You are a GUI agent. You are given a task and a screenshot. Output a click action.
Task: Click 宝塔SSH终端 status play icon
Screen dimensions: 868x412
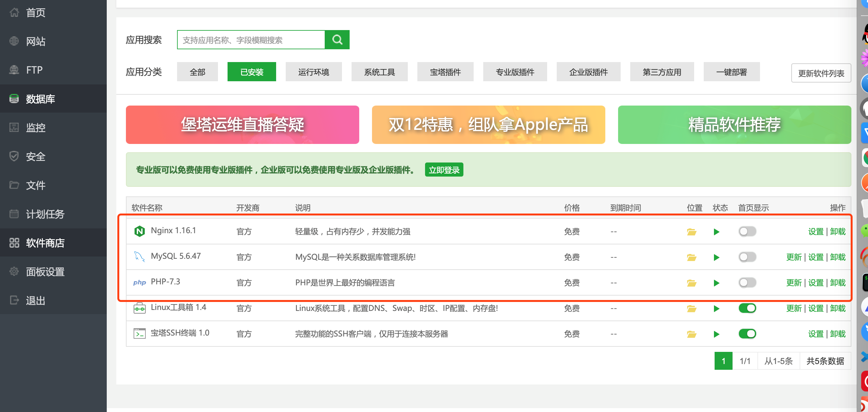pos(717,334)
